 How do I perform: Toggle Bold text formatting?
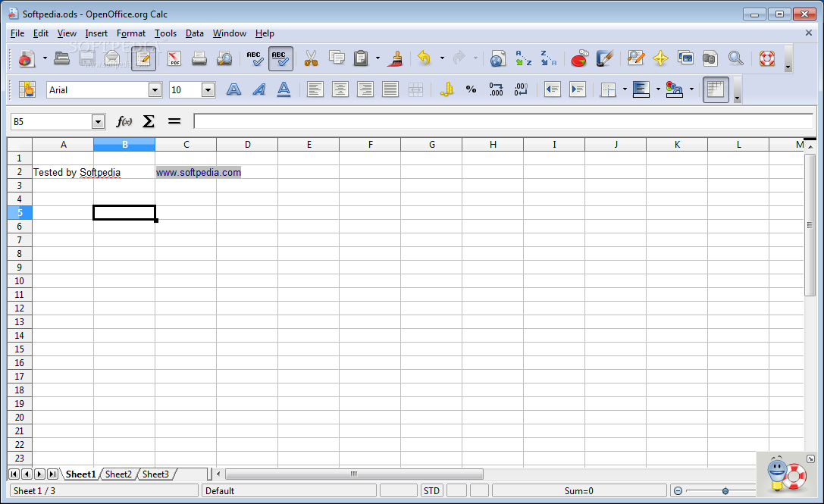pos(233,90)
